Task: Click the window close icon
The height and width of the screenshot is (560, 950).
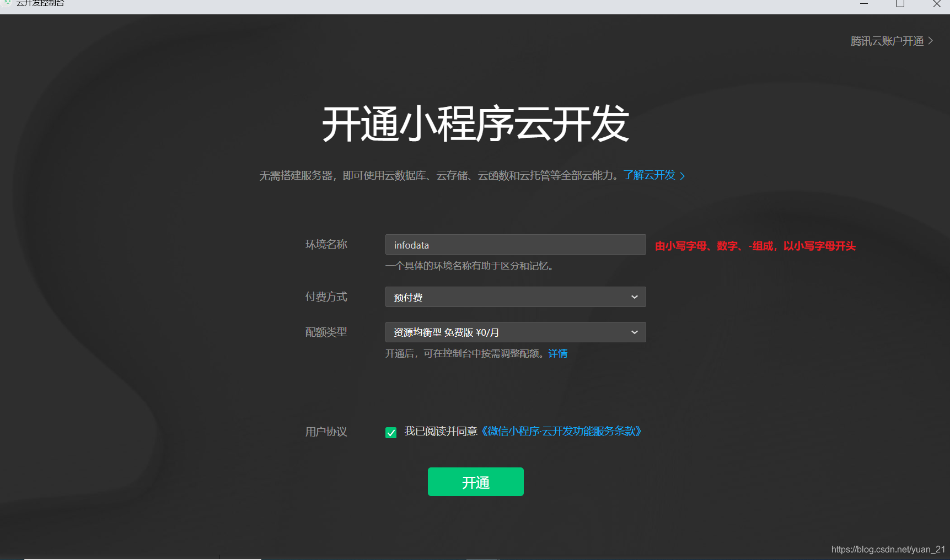Action: tap(937, 4)
